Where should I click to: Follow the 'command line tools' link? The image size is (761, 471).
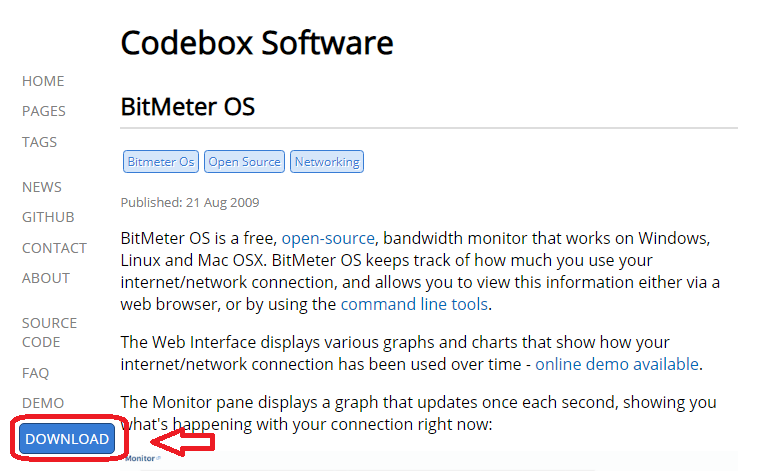click(x=414, y=304)
